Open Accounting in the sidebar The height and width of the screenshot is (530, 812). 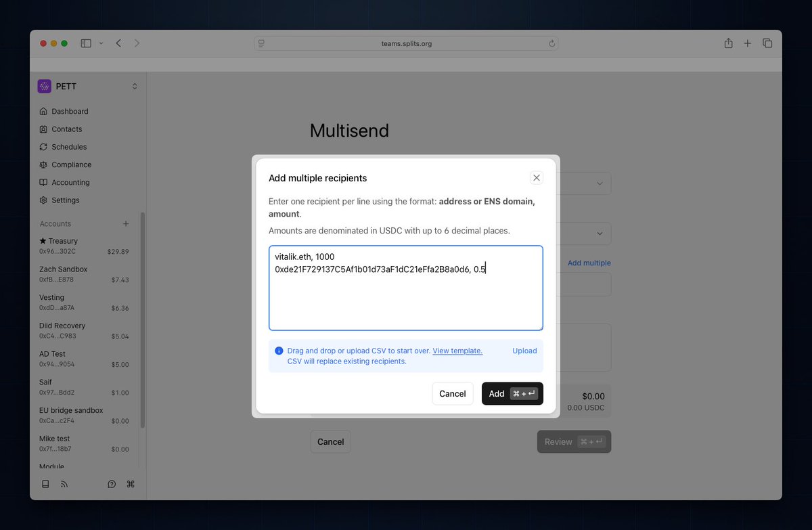pyautogui.click(x=70, y=182)
